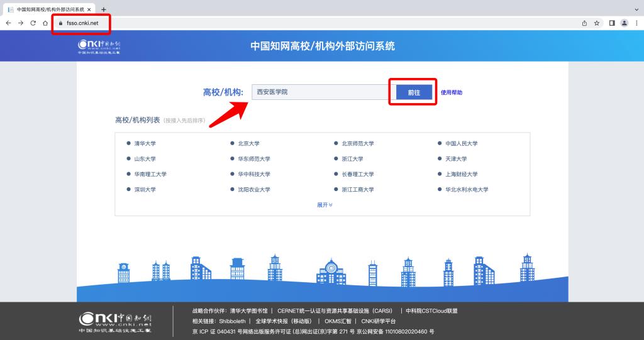Select the 中国知网高校/机构外部访问系统 tab

[48, 9]
